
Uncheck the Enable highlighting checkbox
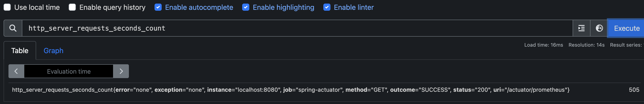pyautogui.click(x=246, y=7)
